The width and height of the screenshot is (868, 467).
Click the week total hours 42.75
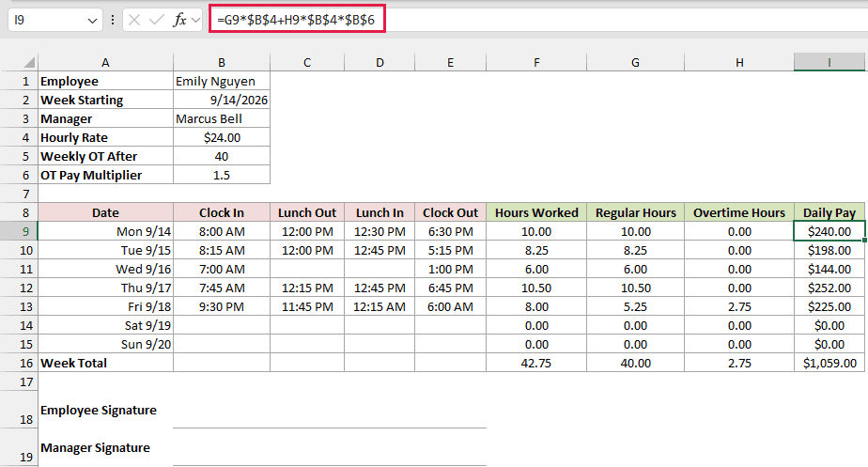pyautogui.click(x=536, y=363)
